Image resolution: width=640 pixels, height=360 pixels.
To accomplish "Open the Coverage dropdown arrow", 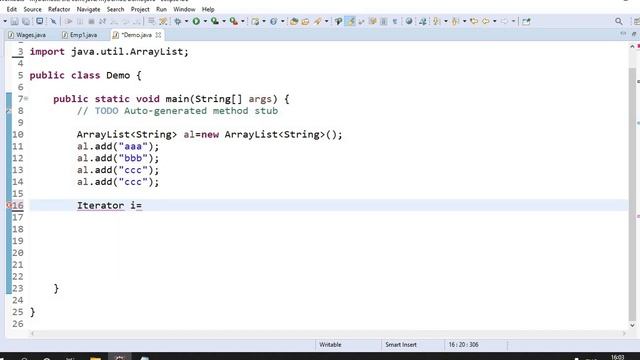I will coord(224,21).
